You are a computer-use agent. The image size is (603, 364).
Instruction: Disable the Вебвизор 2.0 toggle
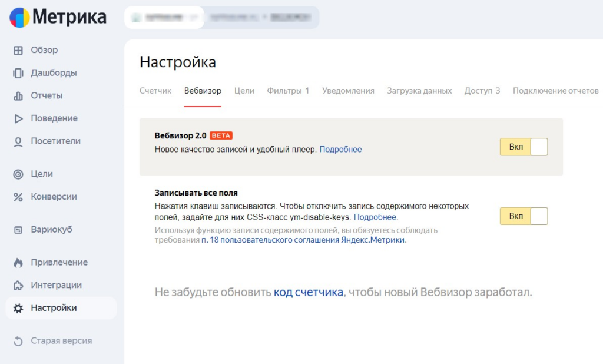pyautogui.click(x=524, y=147)
